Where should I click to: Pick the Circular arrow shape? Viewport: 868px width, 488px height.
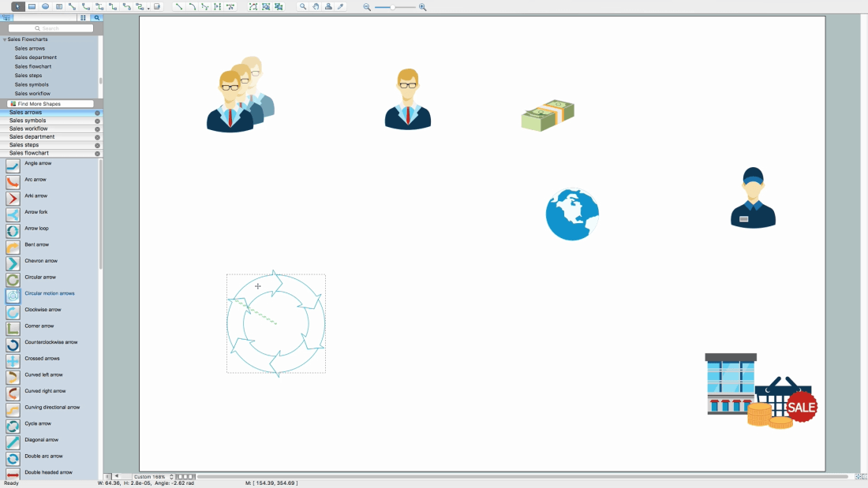click(x=13, y=279)
